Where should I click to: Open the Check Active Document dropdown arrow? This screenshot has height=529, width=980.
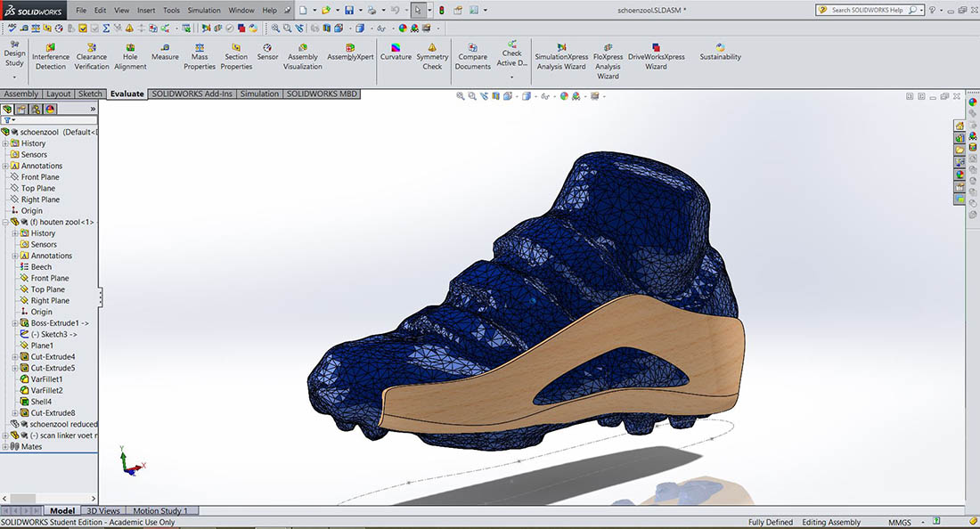(511, 77)
